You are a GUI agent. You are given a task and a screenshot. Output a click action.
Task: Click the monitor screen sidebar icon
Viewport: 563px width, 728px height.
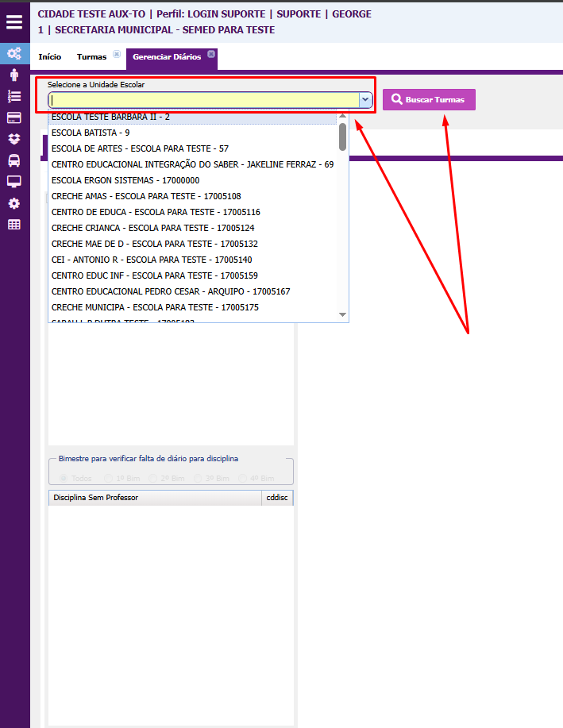14,181
